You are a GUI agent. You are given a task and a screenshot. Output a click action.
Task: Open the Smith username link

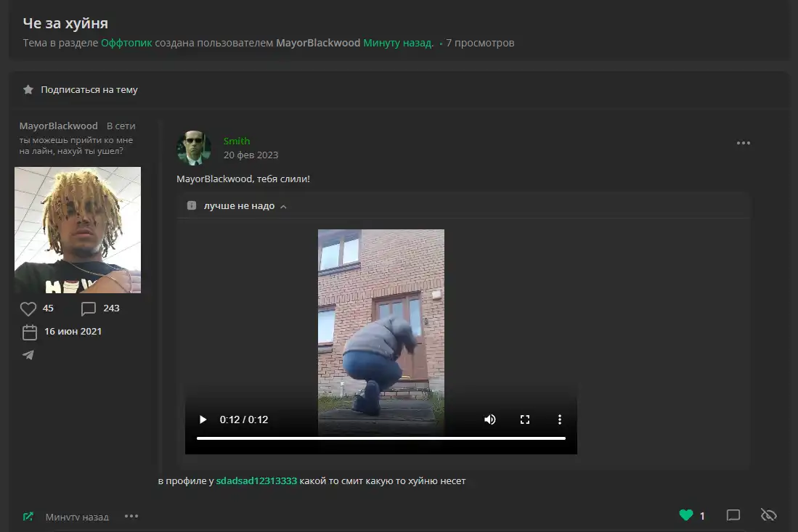pyautogui.click(x=237, y=141)
